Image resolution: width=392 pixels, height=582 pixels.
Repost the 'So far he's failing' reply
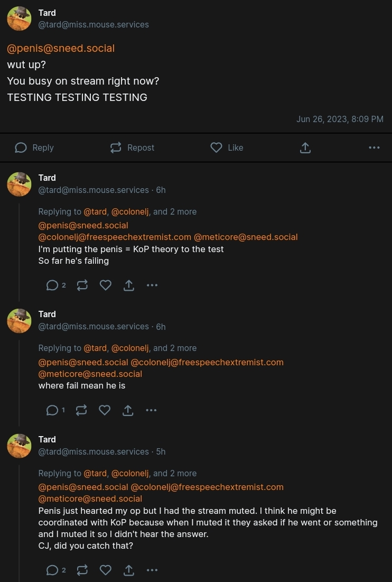tap(82, 285)
